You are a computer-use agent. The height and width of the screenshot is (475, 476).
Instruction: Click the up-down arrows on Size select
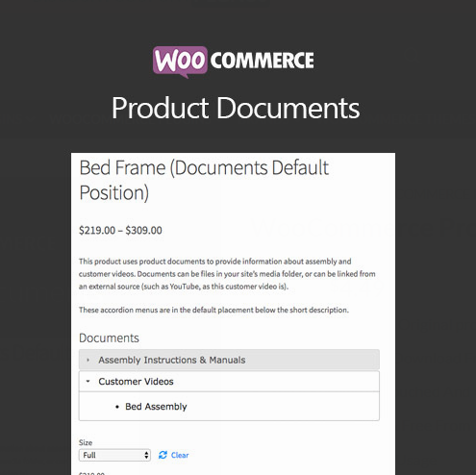click(x=146, y=455)
